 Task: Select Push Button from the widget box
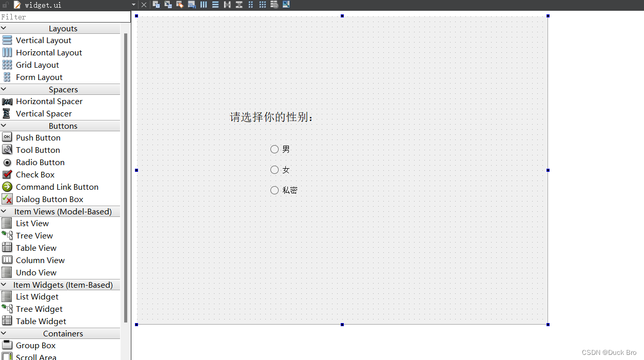(37, 137)
